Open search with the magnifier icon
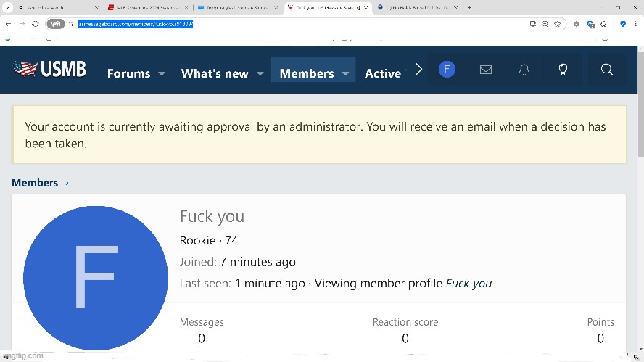Viewport: 644px width, 362px height. (607, 70)
